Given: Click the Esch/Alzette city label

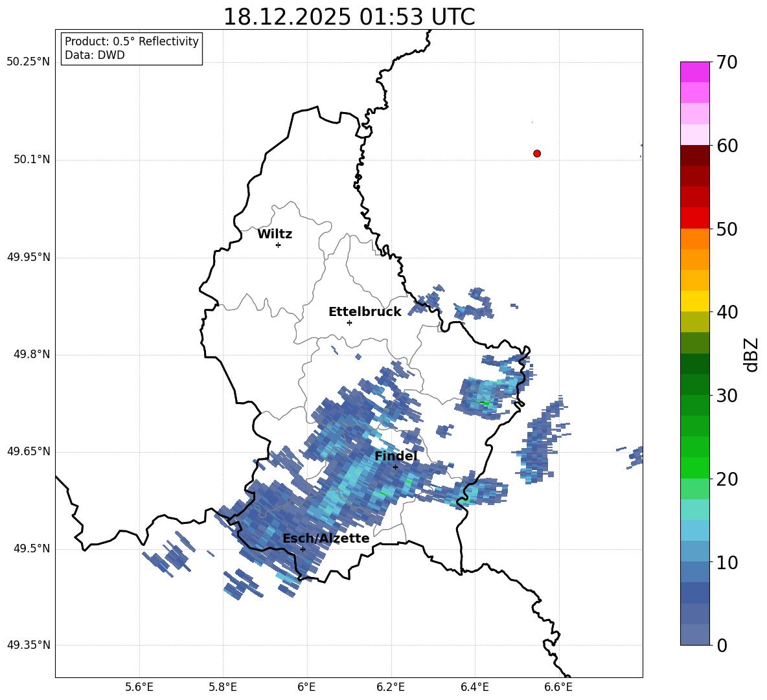Looking at the screenshot, I should [326, 538].
